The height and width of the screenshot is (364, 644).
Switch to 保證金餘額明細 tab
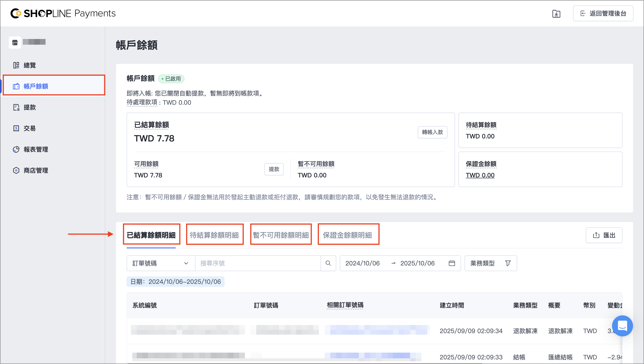(347, 235)
